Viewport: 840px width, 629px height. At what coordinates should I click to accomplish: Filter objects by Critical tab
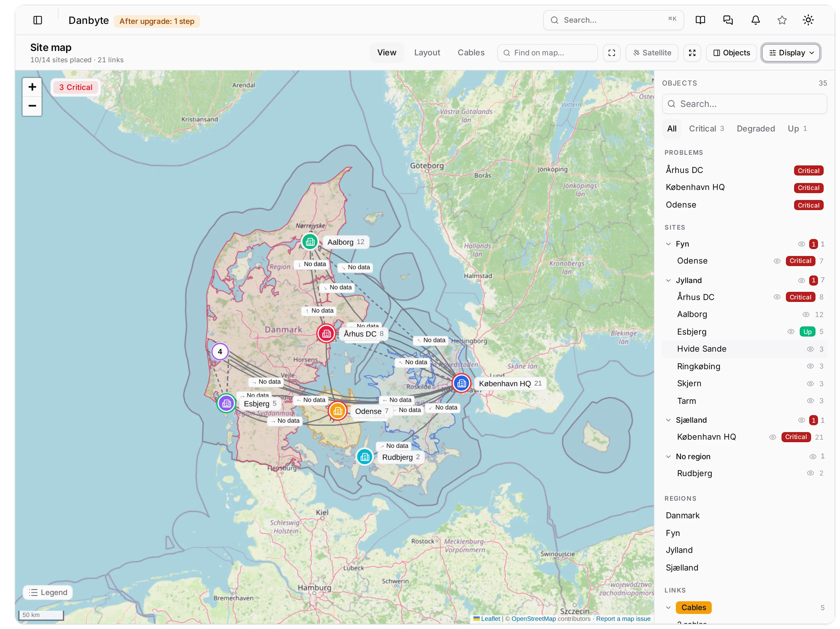706,128
